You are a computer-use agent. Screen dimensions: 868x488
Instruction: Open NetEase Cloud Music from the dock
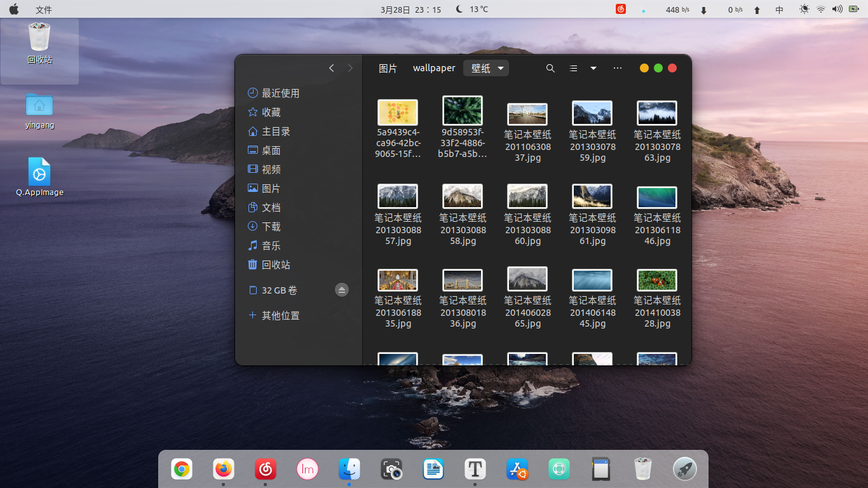(x=265, y=469)
